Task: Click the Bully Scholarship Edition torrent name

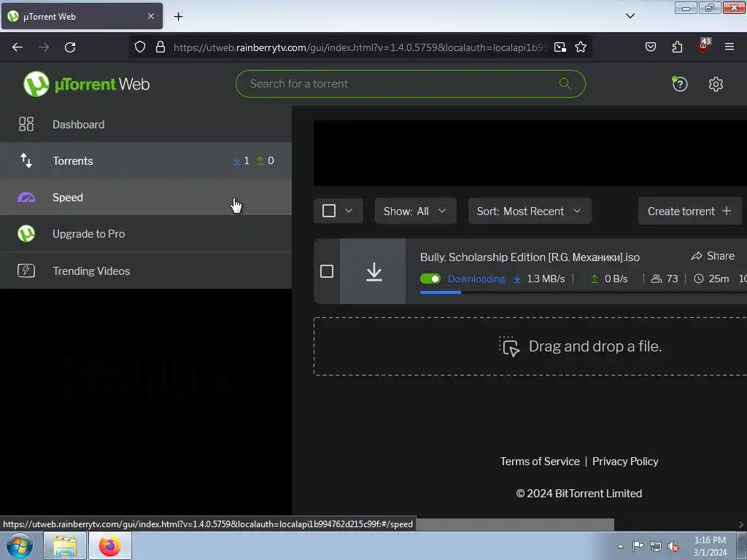Action: [530, 257]
